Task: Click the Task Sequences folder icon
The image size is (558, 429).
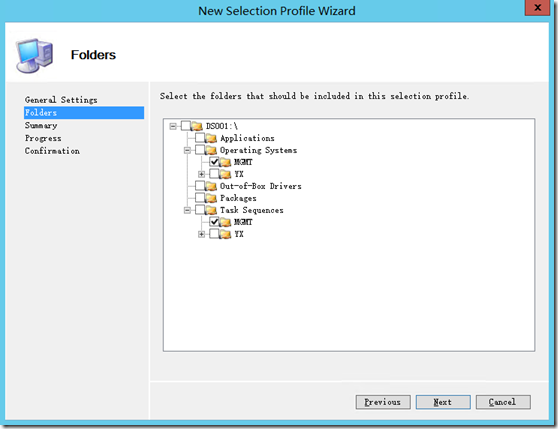Action: pyautogui.click(x=211, y=210)
